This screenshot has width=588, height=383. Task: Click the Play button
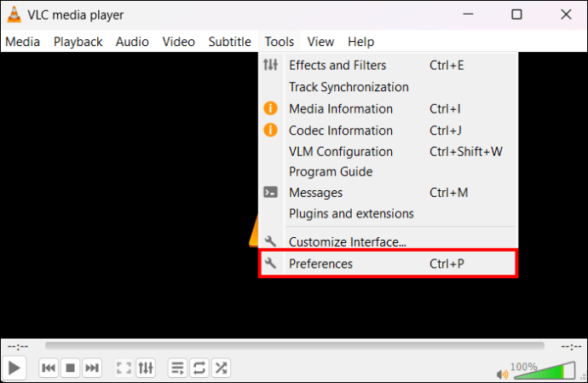click(x=14, y=368)
